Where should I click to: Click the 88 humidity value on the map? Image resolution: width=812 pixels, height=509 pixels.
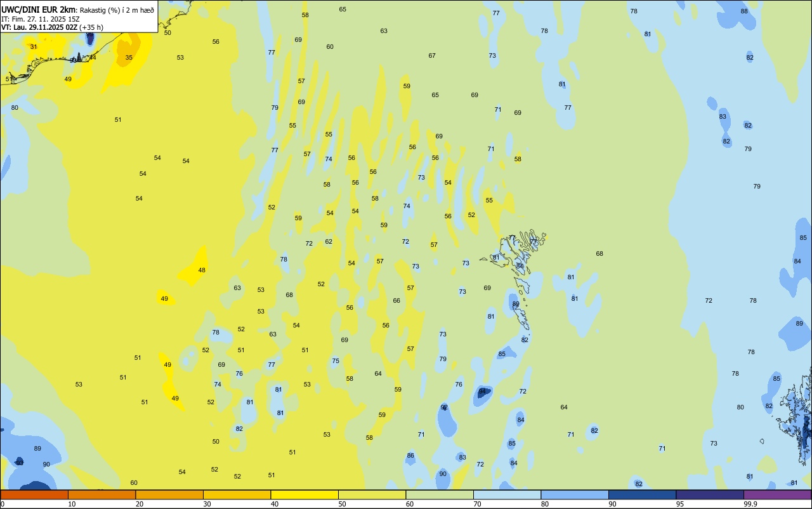point(744,11)
